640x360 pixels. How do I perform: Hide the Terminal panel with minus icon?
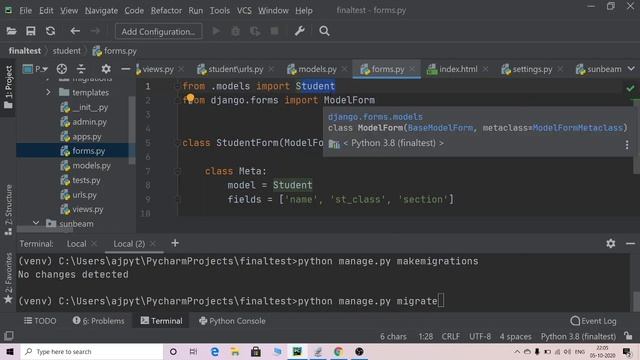pos(630,244)
